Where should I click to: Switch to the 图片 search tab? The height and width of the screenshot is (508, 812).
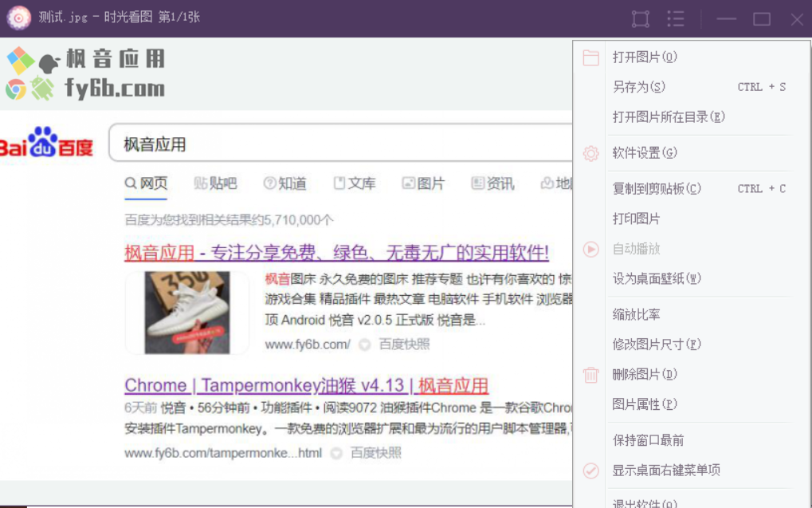point(424,183)
